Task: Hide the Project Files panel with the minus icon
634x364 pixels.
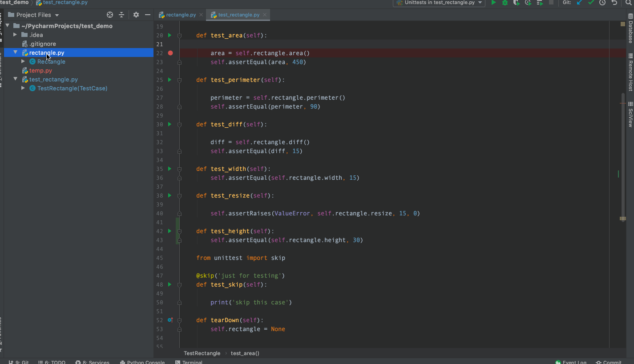Action: [x=148, y=15]
